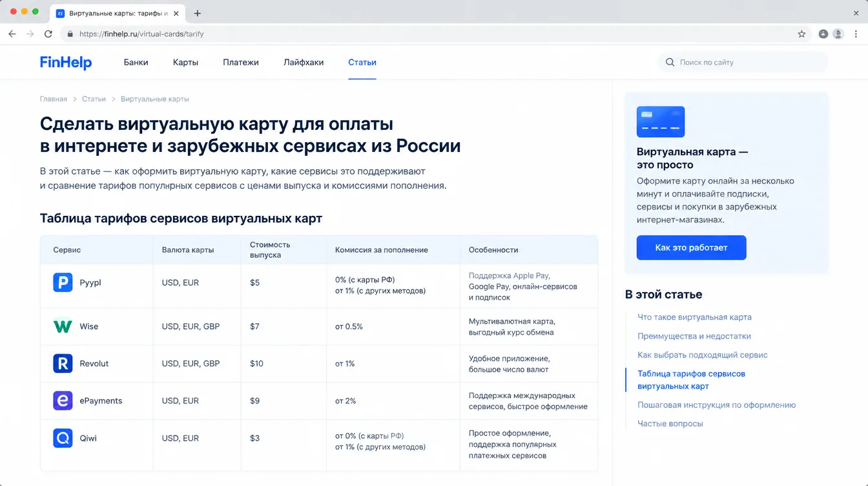The height and width of the screenshot is (486, 868).
Task: Click the Как это работает button
Action: pos(691,248)
